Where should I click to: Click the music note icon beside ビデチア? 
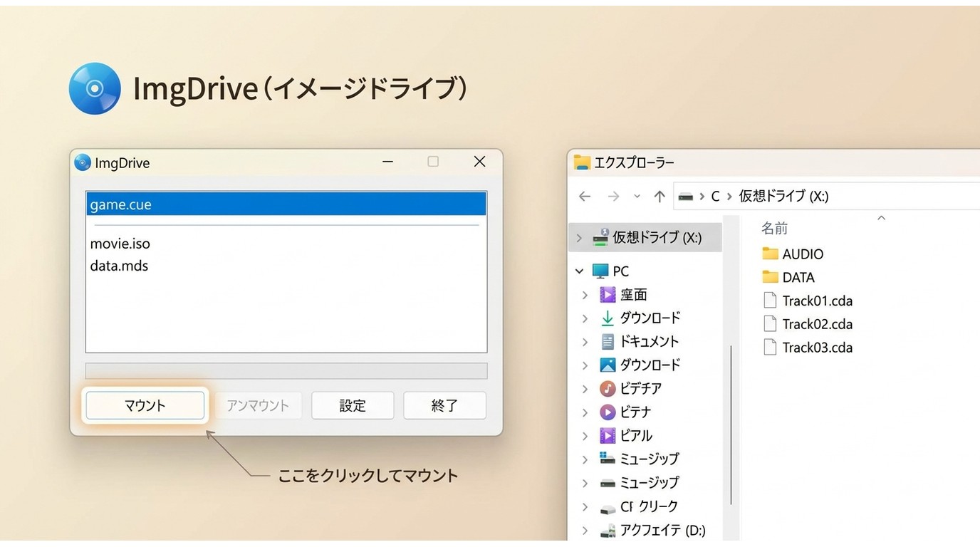[x=608, y=388]
